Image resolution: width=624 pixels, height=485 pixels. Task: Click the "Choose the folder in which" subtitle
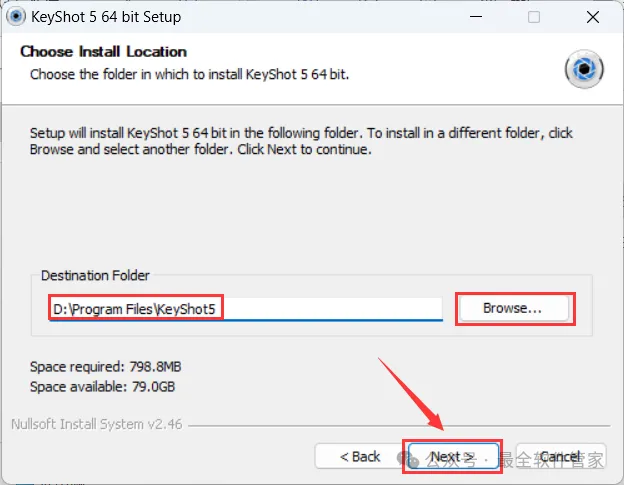(189, 74)
